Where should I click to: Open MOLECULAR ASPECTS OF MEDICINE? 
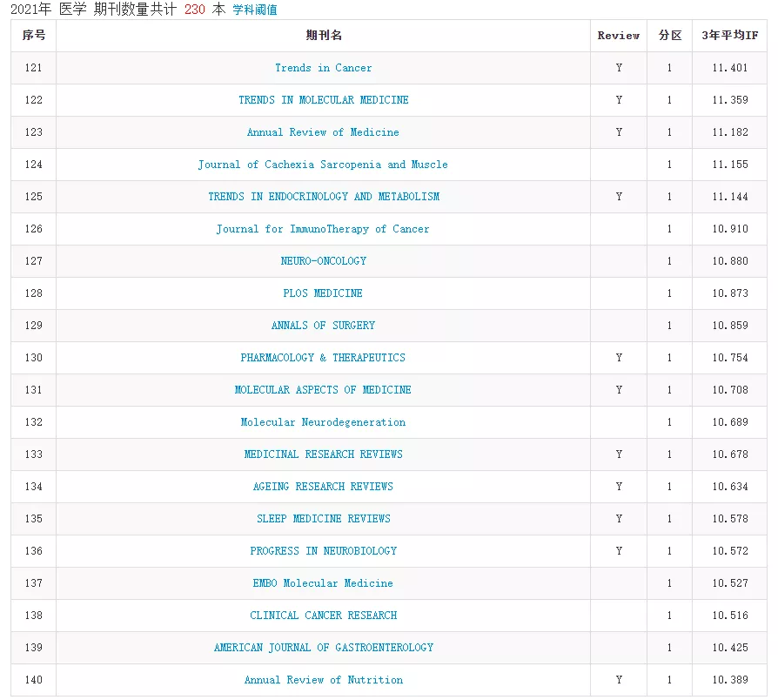pyautogui.click(x=323, y=390)
